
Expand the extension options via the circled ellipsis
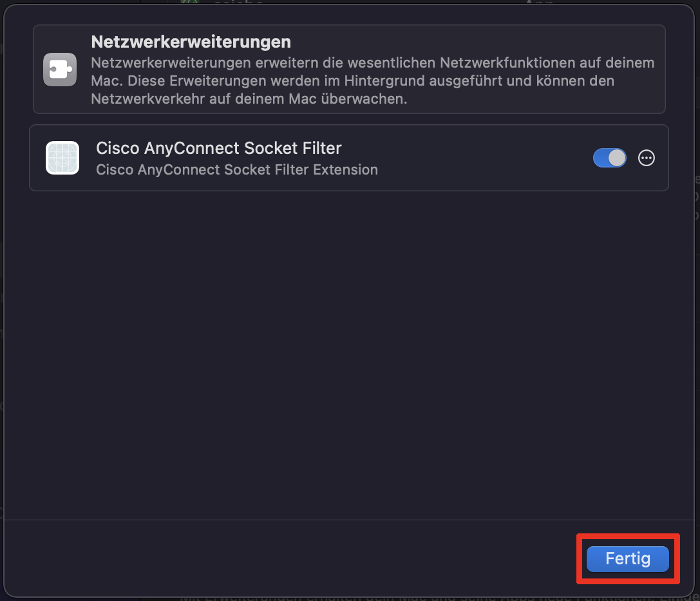[647, 158]
